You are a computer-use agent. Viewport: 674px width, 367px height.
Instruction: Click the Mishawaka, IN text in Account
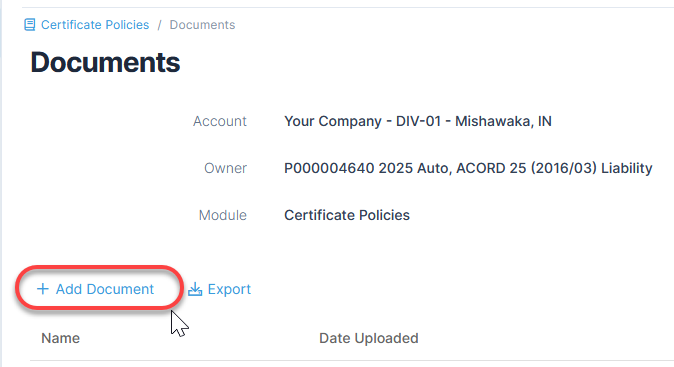[503, 121]
